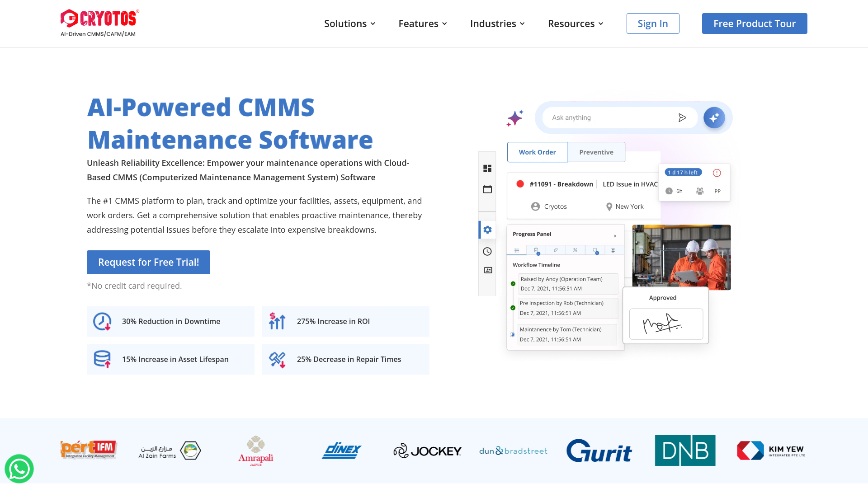Screen dimensions: 868x488
Task: Click the red alert icon on timer card
Action: pos(717,173)
